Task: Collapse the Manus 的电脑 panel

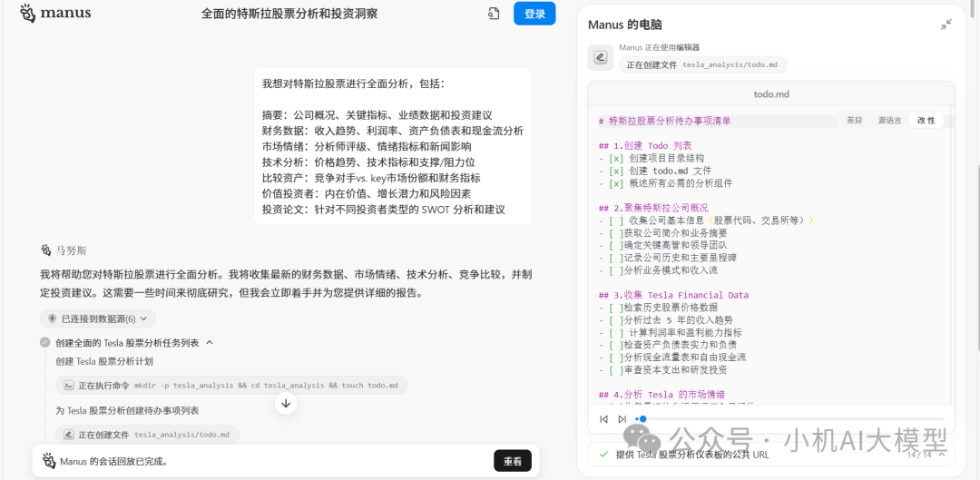Action: pyautogui.click(x=946, y=24)
